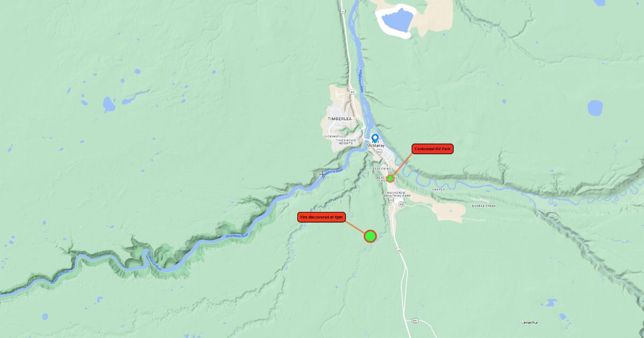The width and height of the screenshot is (644, 338).
Task: Click the Saprae Creek place label
Action: pos(484,206)
